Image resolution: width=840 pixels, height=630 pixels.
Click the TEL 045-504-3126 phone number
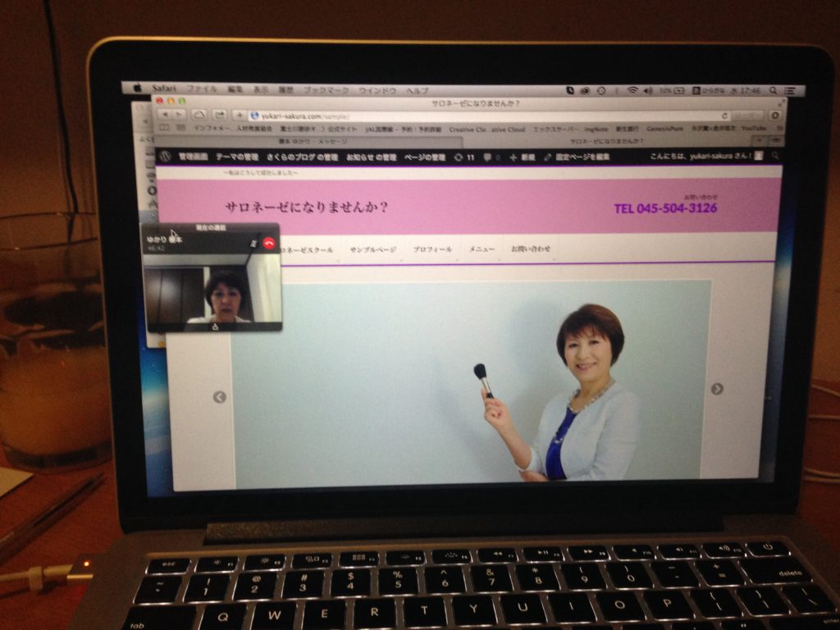665,208
